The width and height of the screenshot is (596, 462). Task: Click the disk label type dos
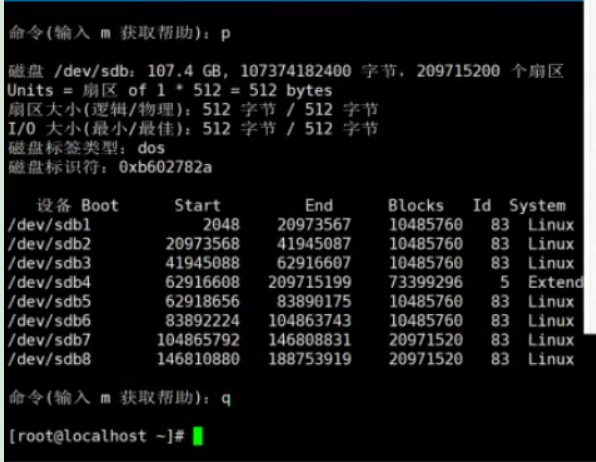pyautogui.click(x=151, y=148)
